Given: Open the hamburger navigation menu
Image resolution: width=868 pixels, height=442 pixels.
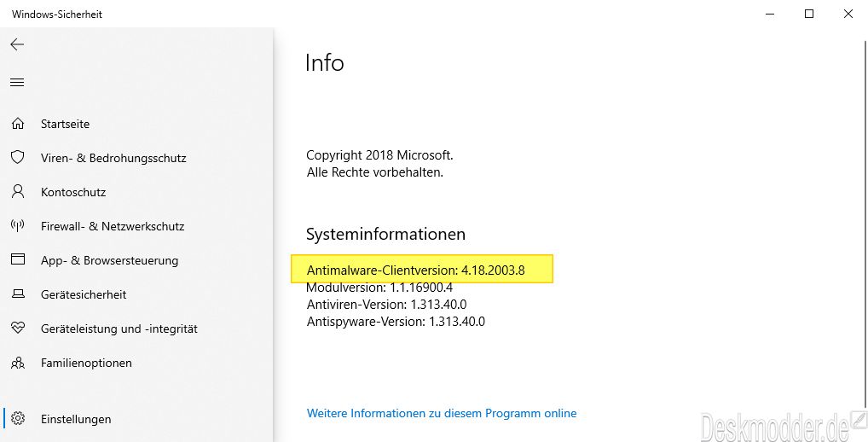Looking at the screenshot, I should click(17, 83).
